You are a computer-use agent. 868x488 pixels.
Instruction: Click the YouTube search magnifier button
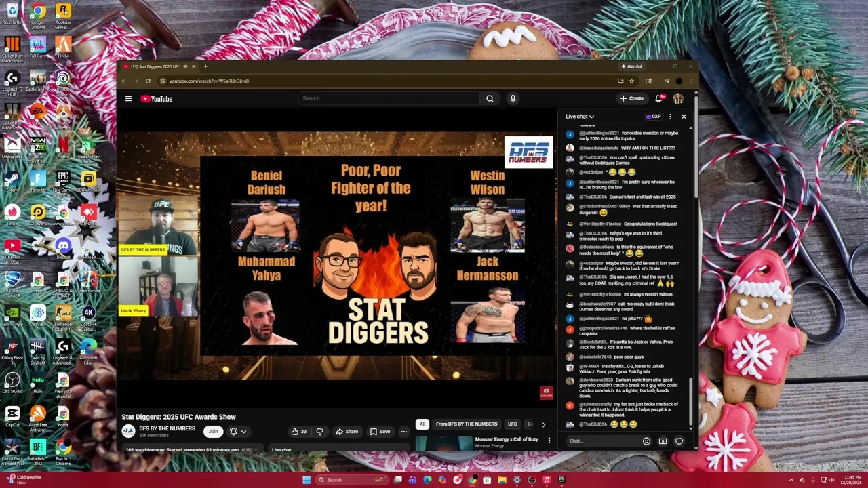[x=490, y=98]
